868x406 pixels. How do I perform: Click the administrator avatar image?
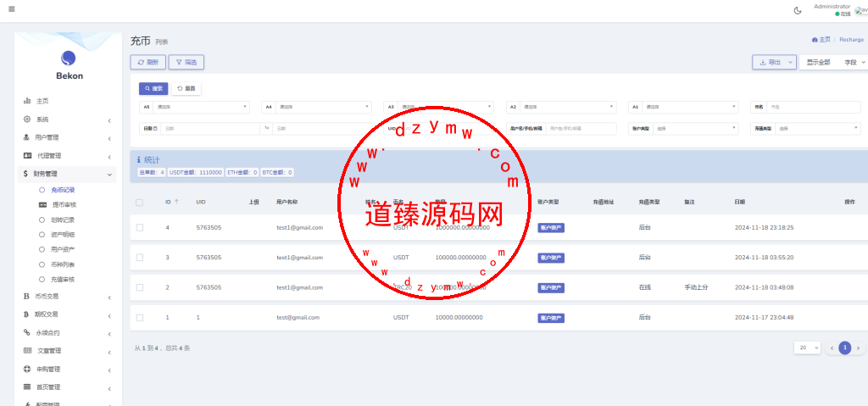[861, 10]
